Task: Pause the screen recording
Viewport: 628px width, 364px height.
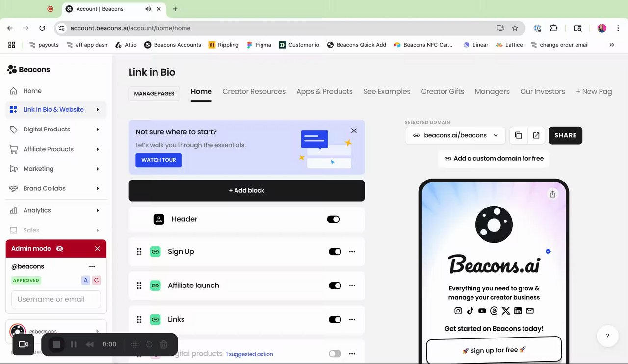Action: coord(74,344)
